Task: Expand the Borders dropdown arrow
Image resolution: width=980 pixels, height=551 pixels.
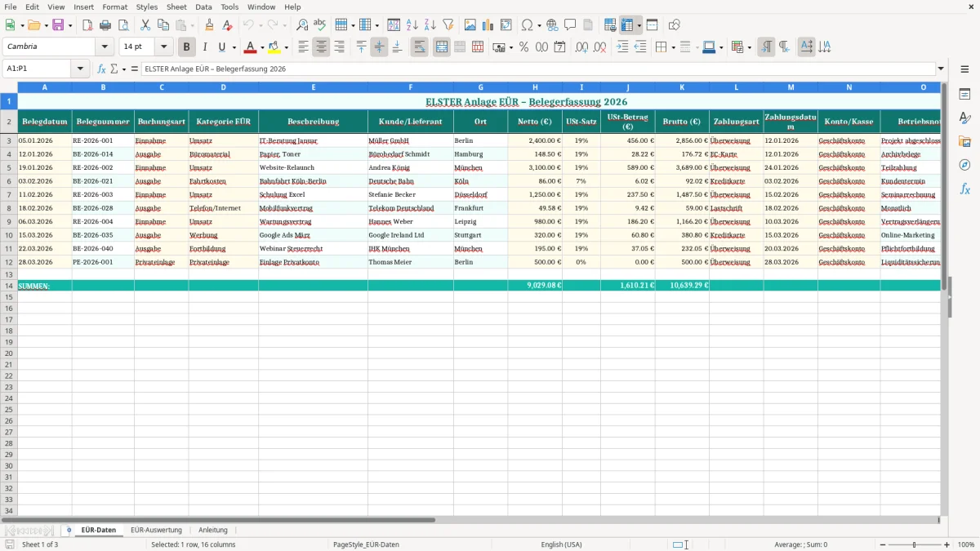Action: pyautogui.click(x=675, y=47)
